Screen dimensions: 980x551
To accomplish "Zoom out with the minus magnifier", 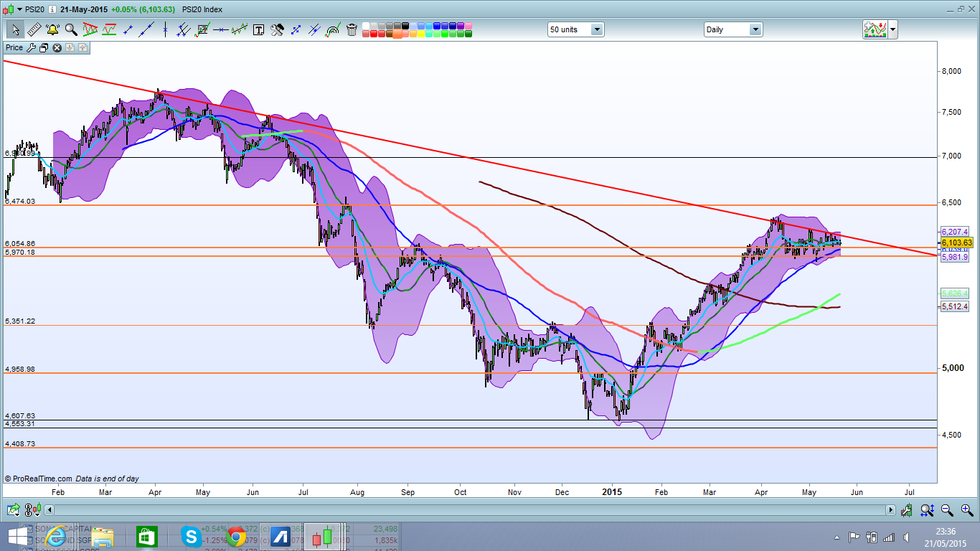I will pos(948,510).
